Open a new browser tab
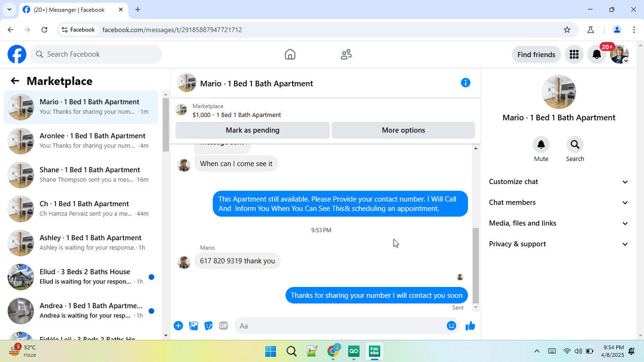The height and width of the screenshot is (362, 644). [138, 9]
